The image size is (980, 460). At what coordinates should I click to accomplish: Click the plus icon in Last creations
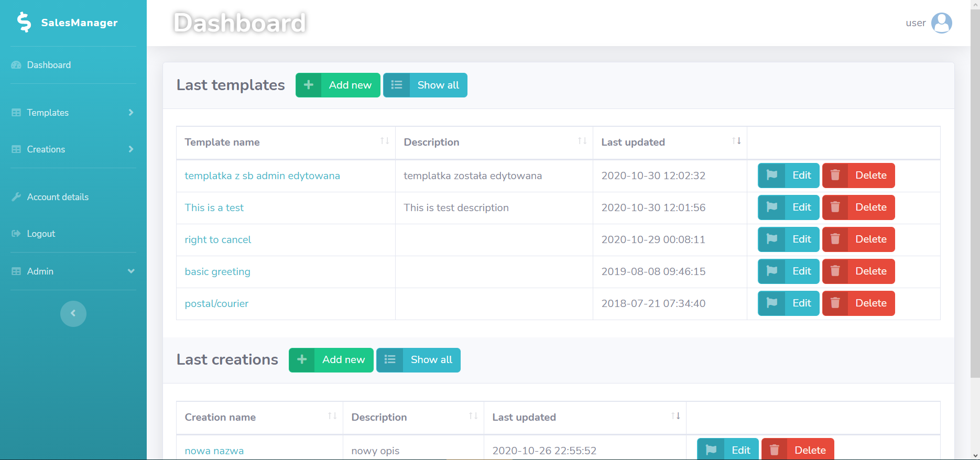coord(302,360)
